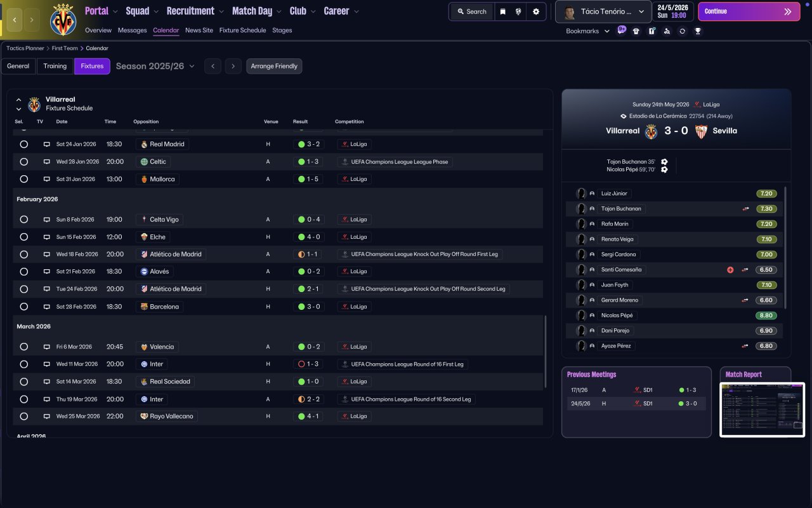This screenshot has height=508, width=812.
Task: Click the trophy shortcut icon
Action: point(698,31)
